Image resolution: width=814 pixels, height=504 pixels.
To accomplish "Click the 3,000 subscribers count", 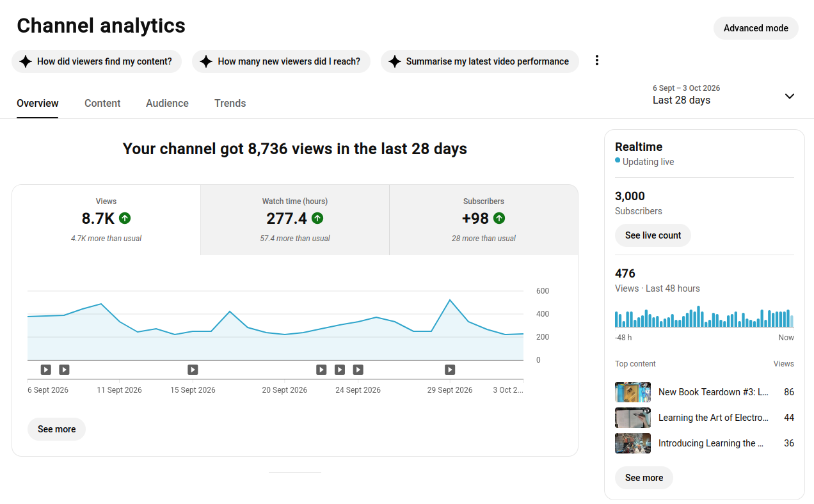I will point(630,196).
